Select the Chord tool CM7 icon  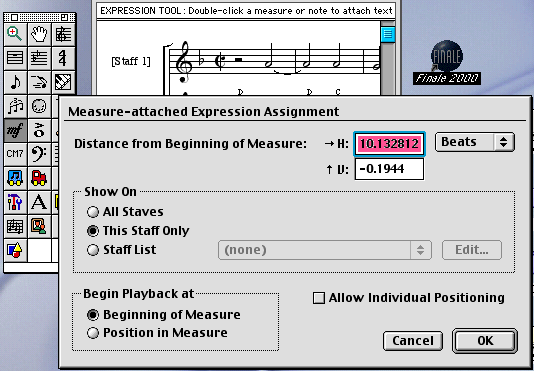(15, 154)
